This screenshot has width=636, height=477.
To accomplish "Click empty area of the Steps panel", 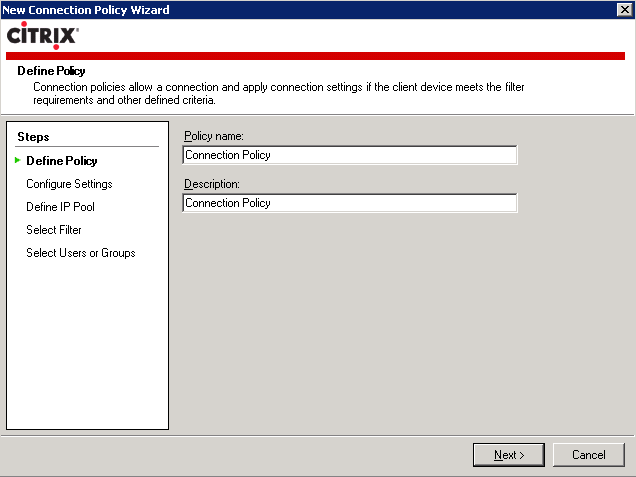I will [x=87, y=345].
